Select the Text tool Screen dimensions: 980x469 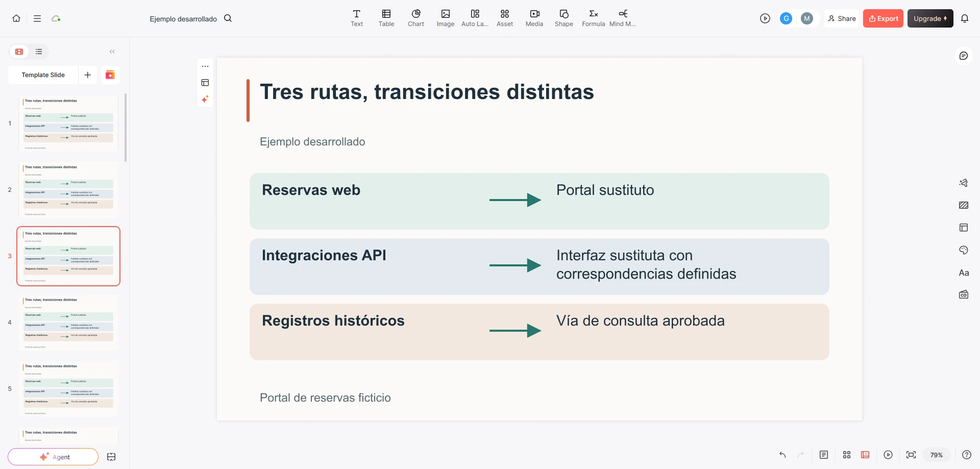tap(357, 18)
